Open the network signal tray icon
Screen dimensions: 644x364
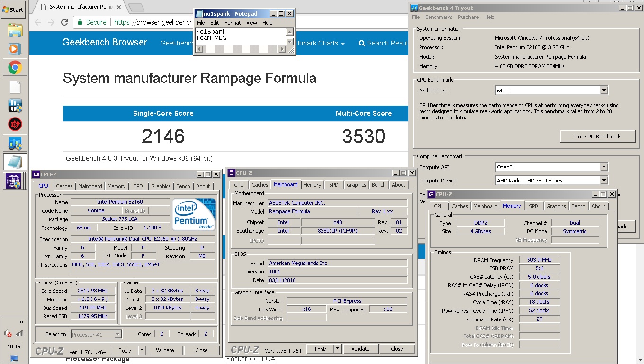pos(19,334)
